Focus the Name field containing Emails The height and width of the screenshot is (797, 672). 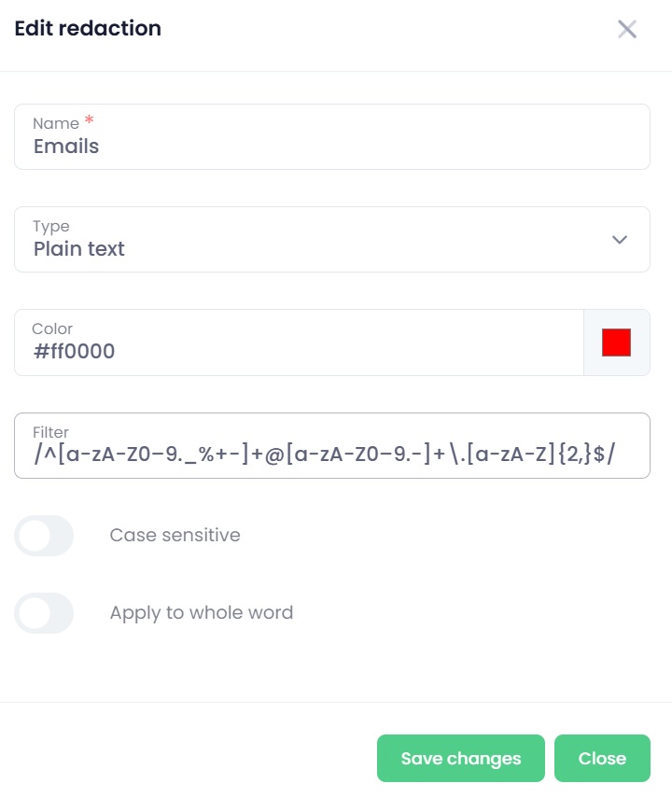[331, 147]
